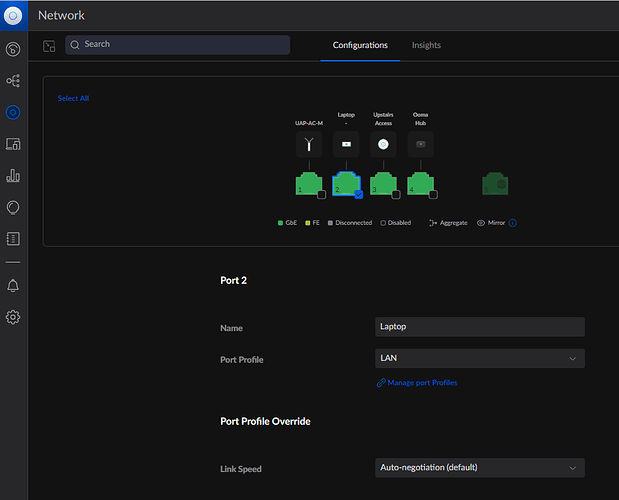619x500 pixels.
Task: Select green port 4 icon
Action: tap(420, 183)
